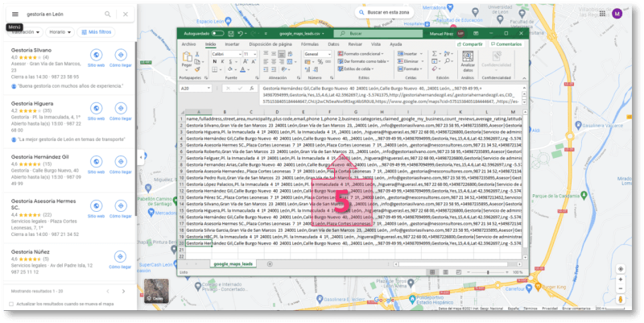This screenshot has height=323, width=644.
Task: Switch to the Revisar ribbon tab
Action: point(355,44)
